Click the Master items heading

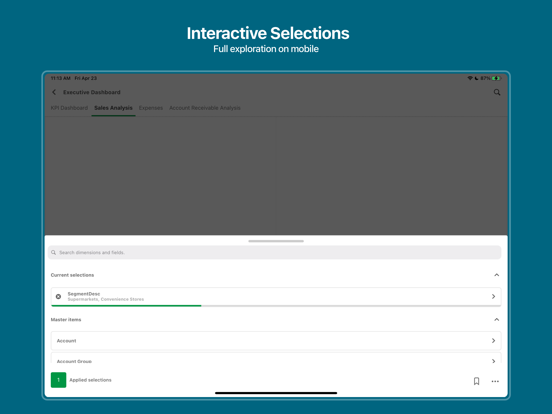click(x=66, y=320)
